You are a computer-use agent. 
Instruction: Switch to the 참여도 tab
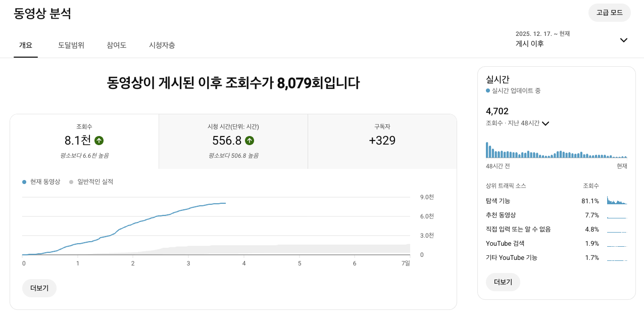click(x=116, y=45)
